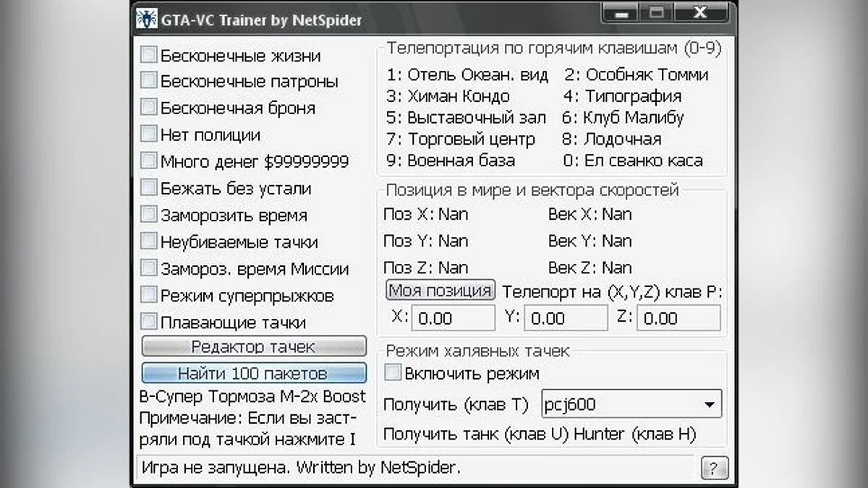This screenshot has height=488, width=868.
Task: Open the pcj600 vehicle dropdown
Action: (x=708, y=404)
